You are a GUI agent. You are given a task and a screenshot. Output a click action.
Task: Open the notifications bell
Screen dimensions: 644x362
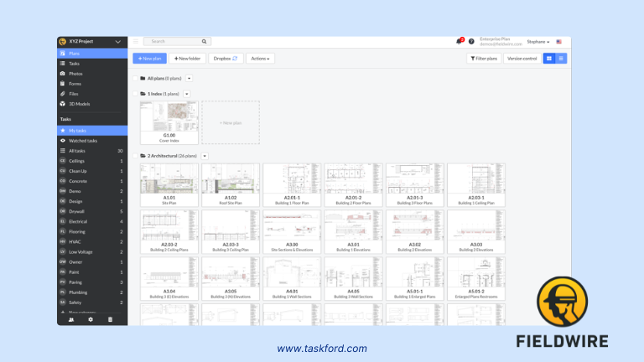459,41
